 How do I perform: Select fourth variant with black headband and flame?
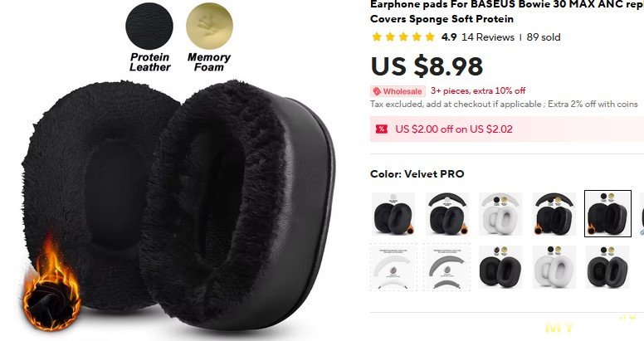pos(554,213)
